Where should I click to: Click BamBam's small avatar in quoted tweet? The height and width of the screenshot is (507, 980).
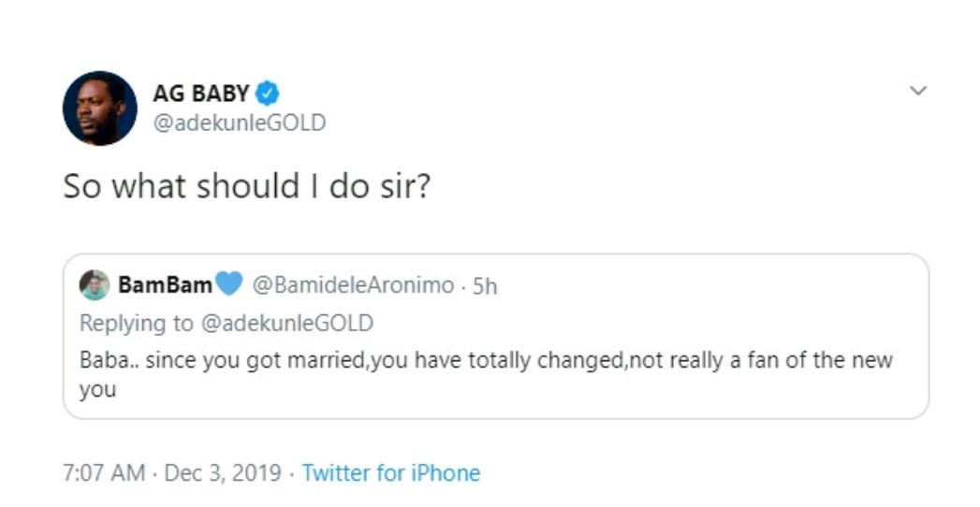coord(95,284)
